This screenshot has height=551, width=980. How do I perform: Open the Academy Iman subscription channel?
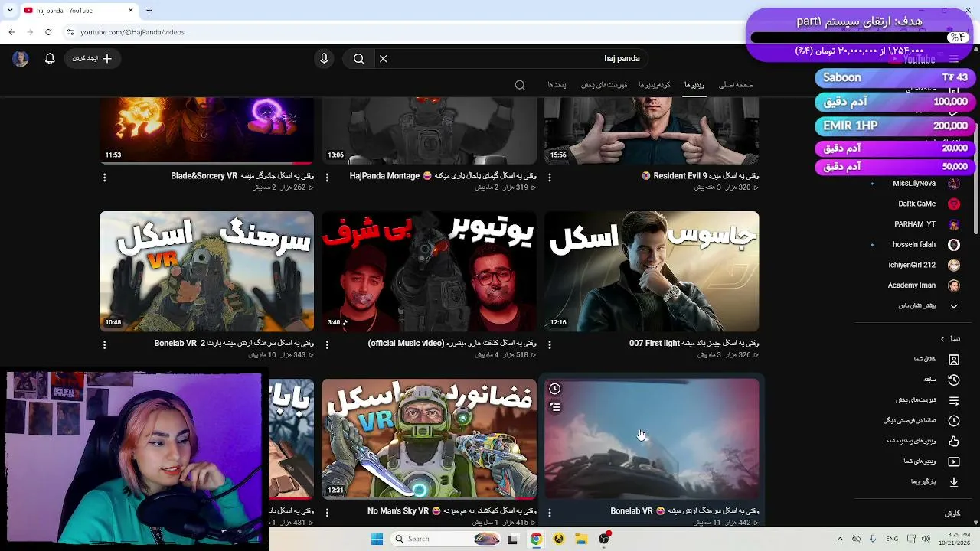coord(912,285)
